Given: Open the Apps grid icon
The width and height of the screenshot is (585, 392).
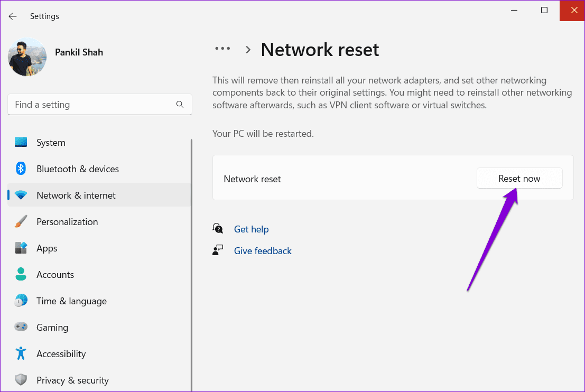Looking at the screenshot, I should [21, 248].
